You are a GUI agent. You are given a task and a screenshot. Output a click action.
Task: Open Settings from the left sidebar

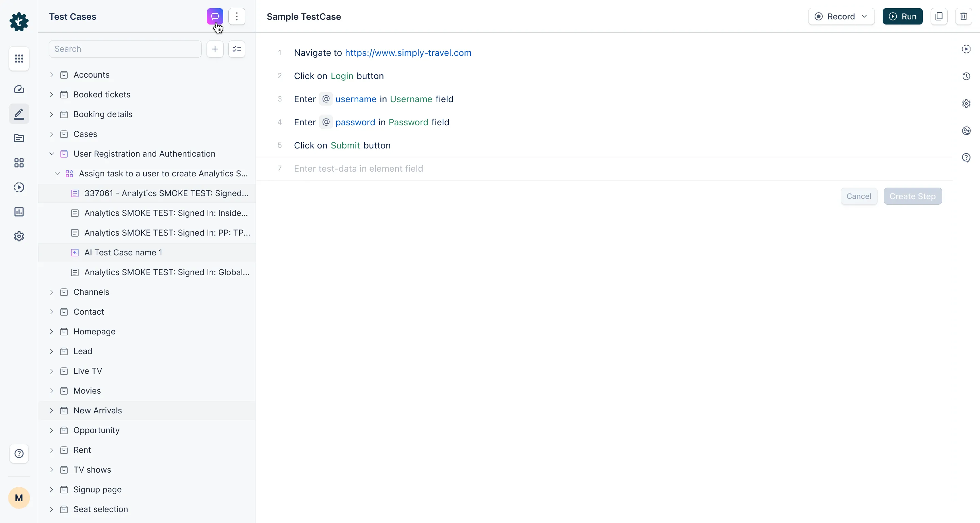point(19,236)
